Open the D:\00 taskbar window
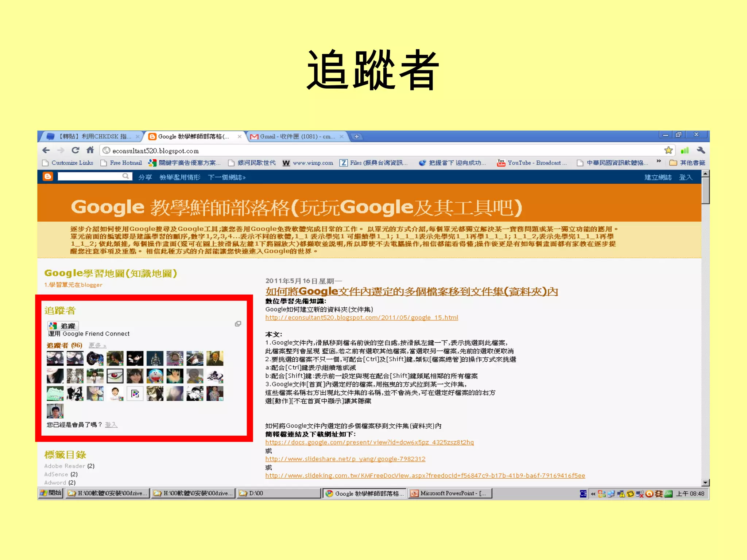 click(x=279, y=493)
